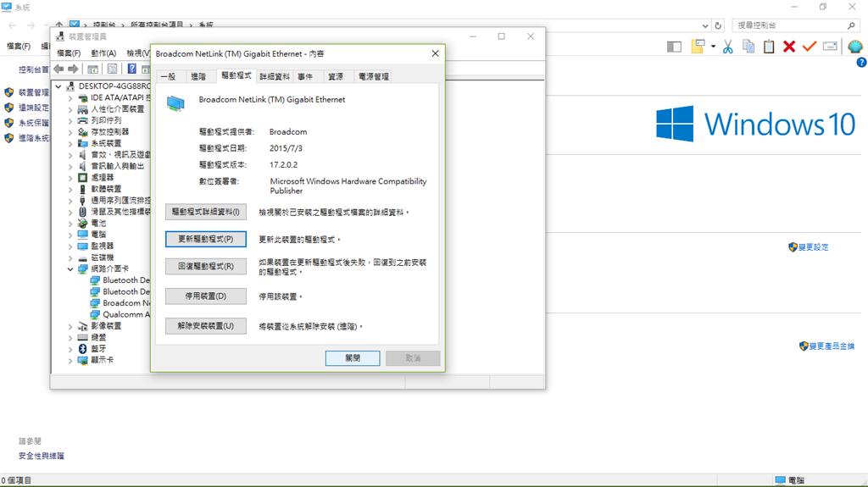The width and height of the screenshot is (868, 487).
Task: Click the properties sheet icon in Device Manager toolbar
Action: pos(113,69)
